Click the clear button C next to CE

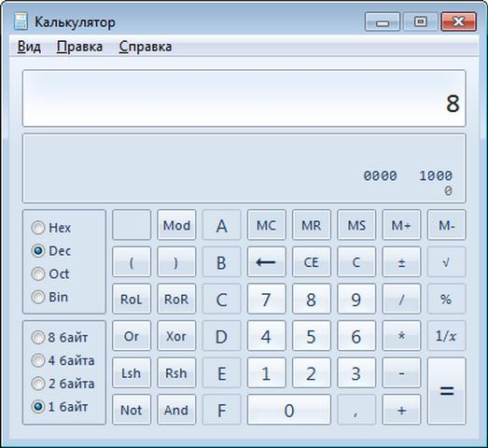coord(356,262)
